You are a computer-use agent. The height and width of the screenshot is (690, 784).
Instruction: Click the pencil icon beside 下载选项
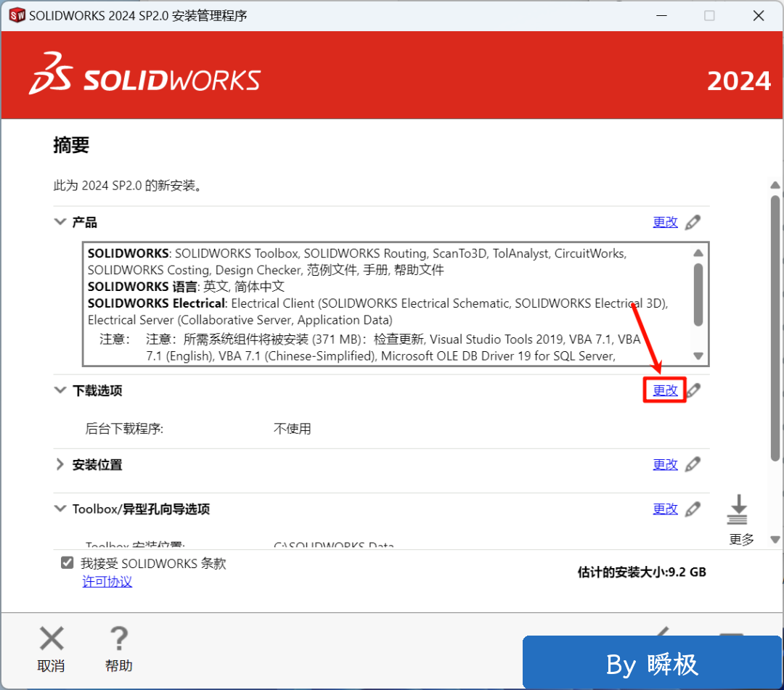tap(694, 390)
